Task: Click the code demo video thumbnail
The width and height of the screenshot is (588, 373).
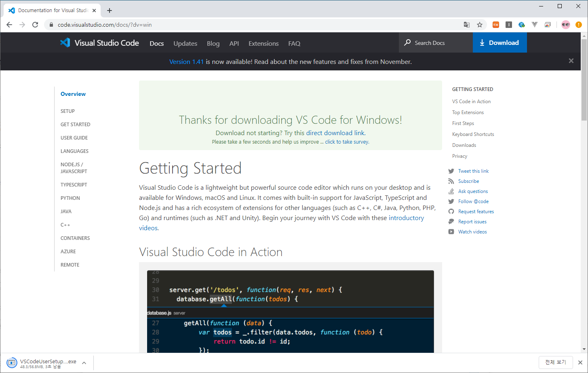Action: coord(290,312)
